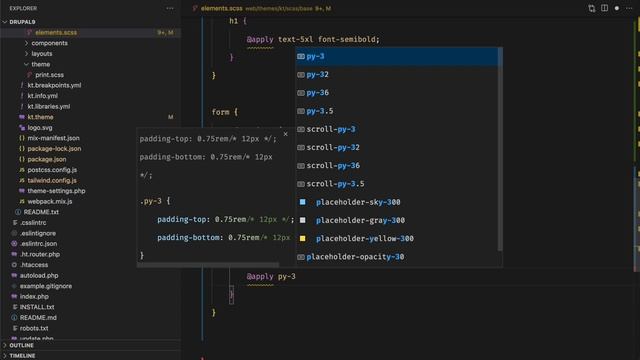Click the open changes compare icon
The height and width of the screenshot is (360, 640).
pos(592,8)
